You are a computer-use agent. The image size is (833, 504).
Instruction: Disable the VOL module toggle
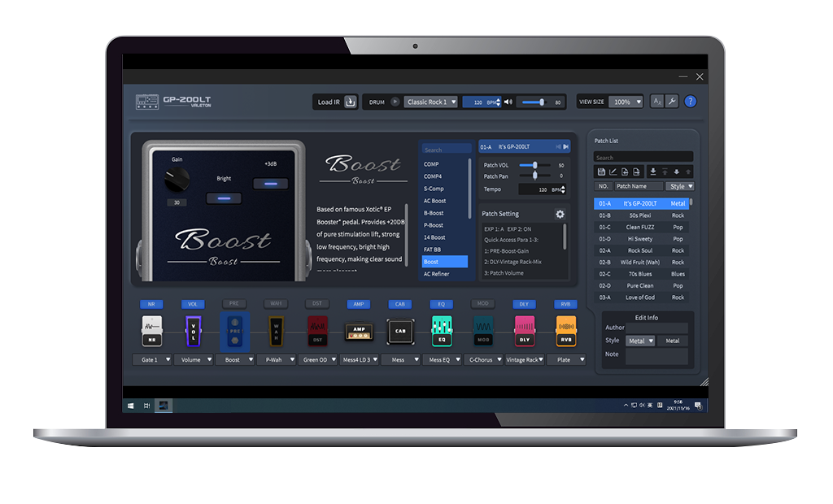[x=193, y=303]
